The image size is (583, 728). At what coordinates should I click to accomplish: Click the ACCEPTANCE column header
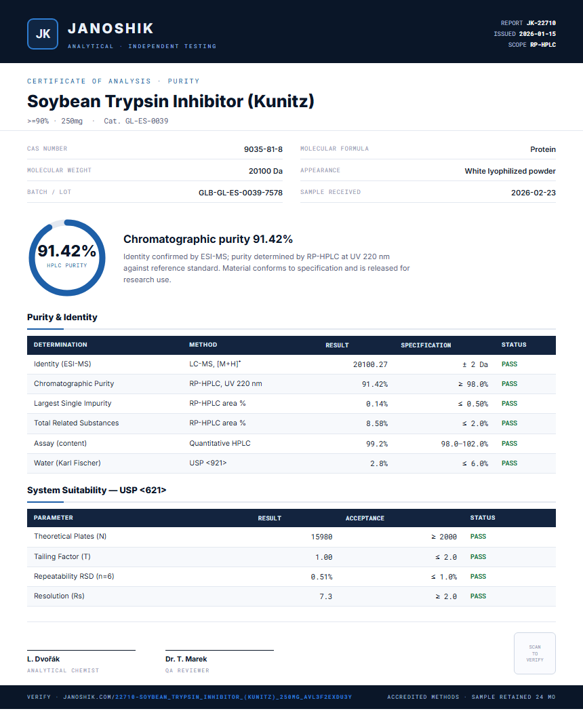[365, 518]
